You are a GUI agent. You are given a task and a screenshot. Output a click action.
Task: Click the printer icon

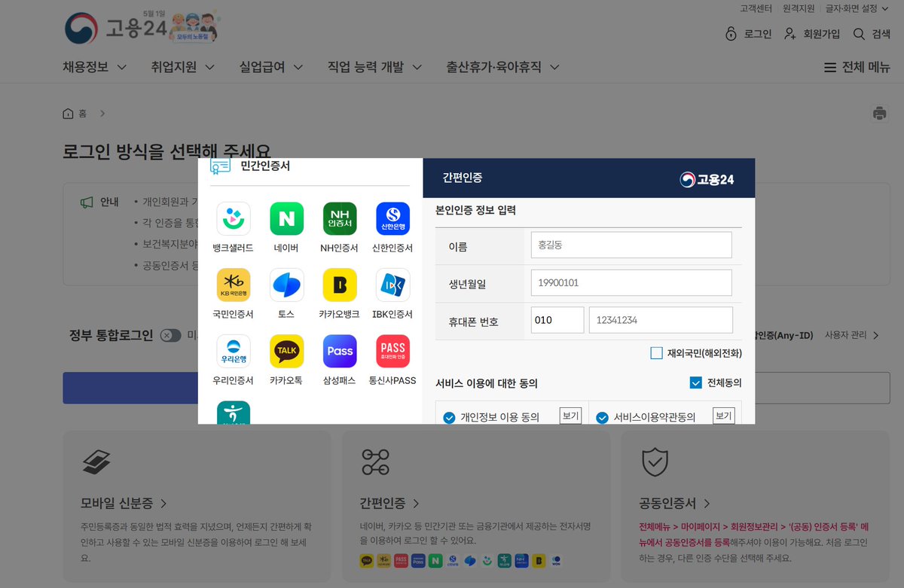(x=879, y=114)
